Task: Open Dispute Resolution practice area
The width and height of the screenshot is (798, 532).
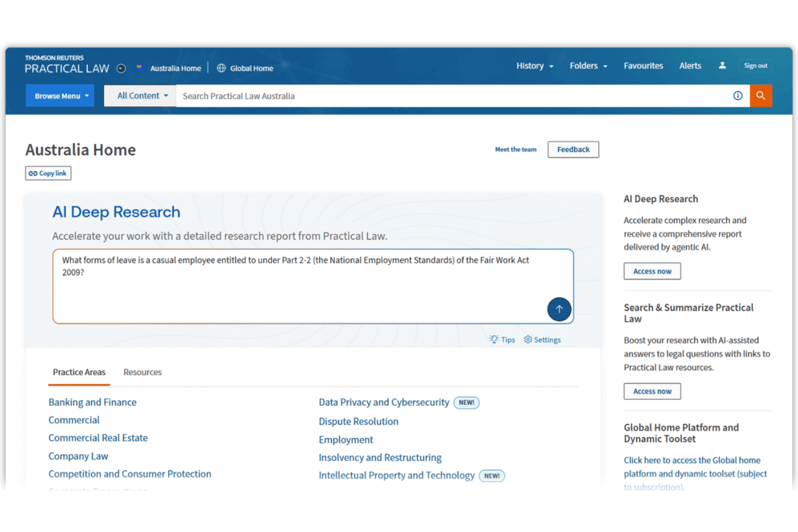Action: [x=359, y=422]
